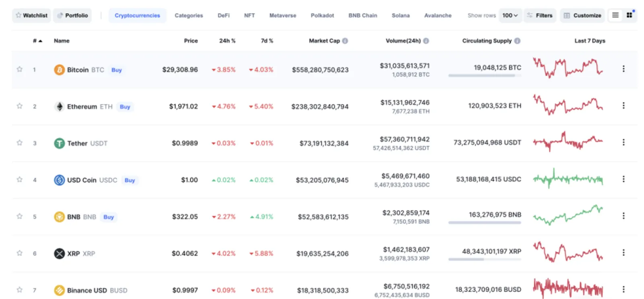Sort by 24h % column header
The height and width of the screenshot is (299, 644).
(x=227, y=41)
